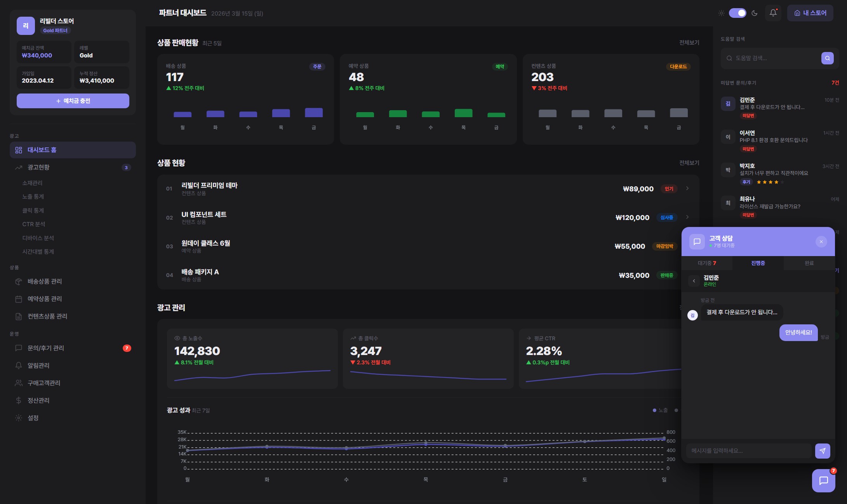
Task: Click the moon dark-mode icon
Action: [x=755, y=13]
